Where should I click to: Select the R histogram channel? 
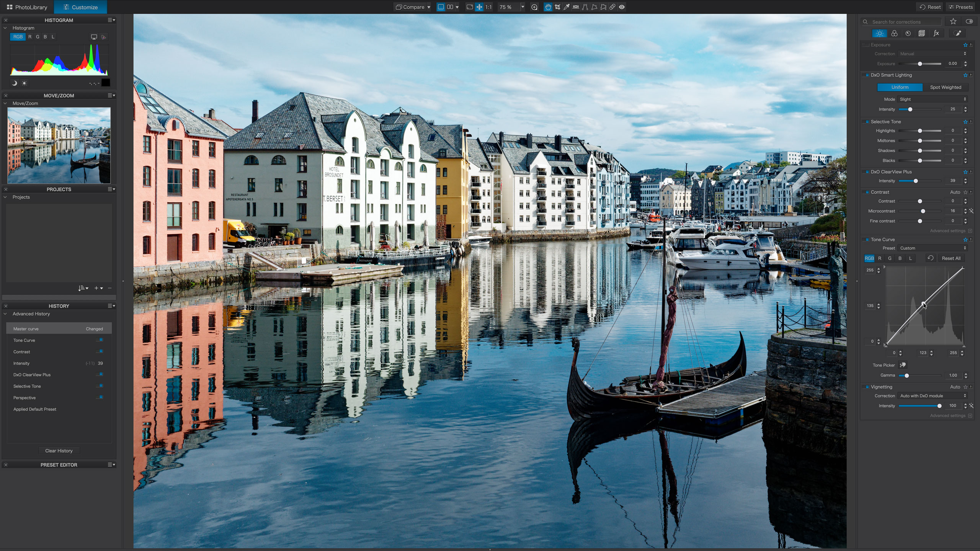(x=30, y=37)
